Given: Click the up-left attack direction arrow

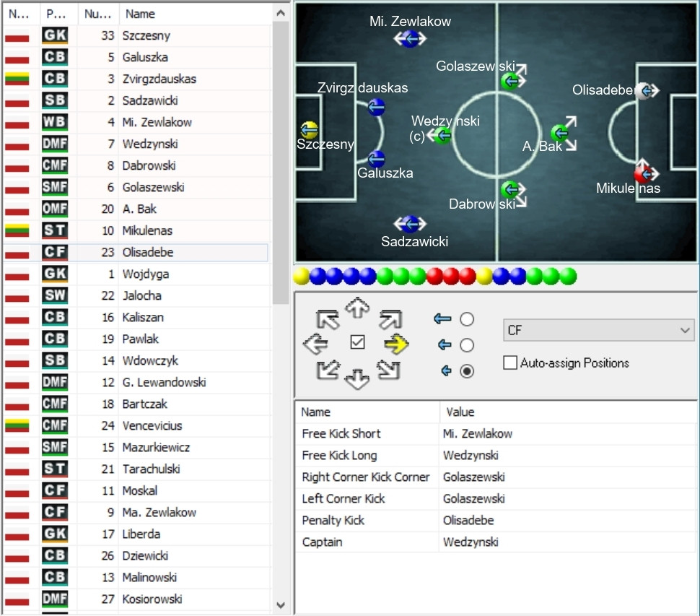Looking at the screenshot, I should point(328,319).
